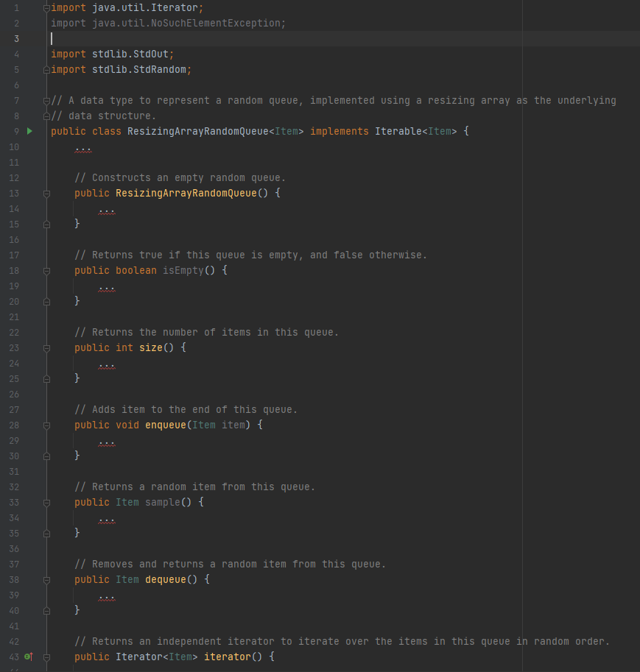Collapse the enqueue(Item item) method fold marker

click(x=46, y=425)
